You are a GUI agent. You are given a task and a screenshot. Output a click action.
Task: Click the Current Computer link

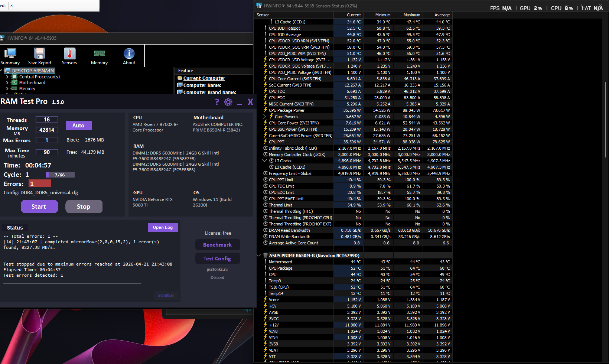tap(204, 78)
